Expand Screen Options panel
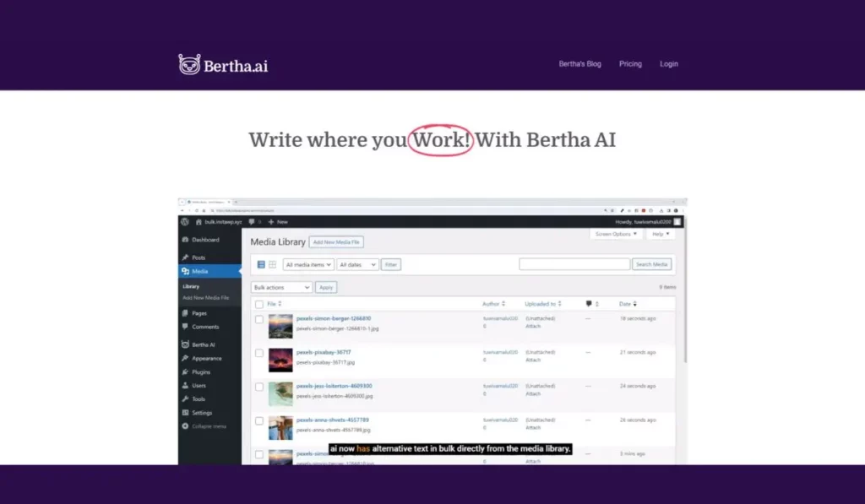Viewport: 865px width, 504px height. click(x=616, y=234)
